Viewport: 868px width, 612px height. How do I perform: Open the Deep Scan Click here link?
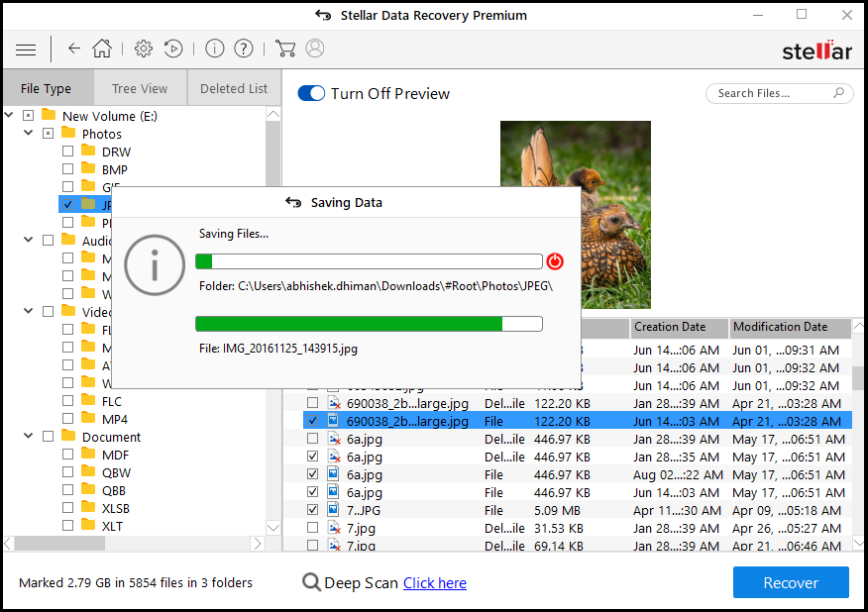coord(435,582)
